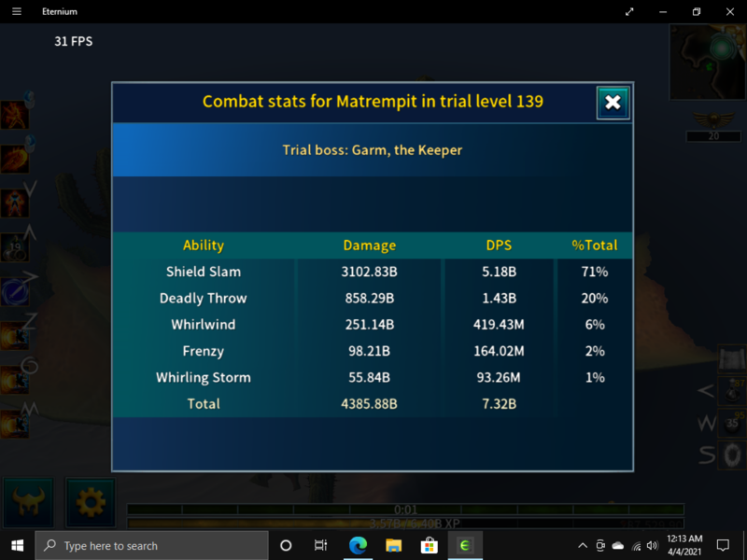Click the Damage column header
The width and height of the screenshot is (747, 560).
click(x=369, y=245)
